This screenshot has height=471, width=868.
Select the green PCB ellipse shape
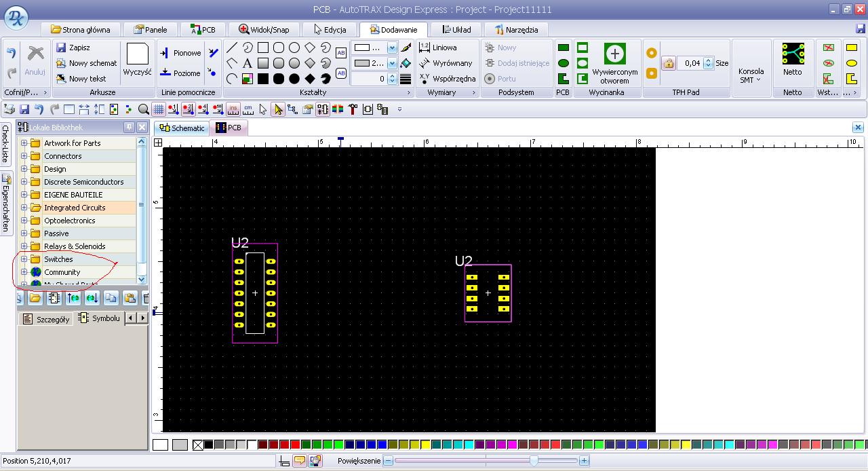click(563, 63)
